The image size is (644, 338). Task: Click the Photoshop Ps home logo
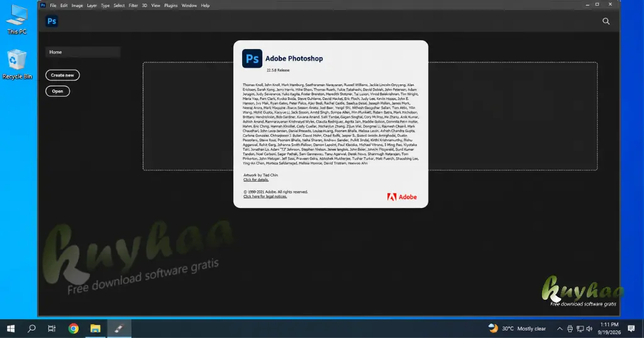(52, 21)
